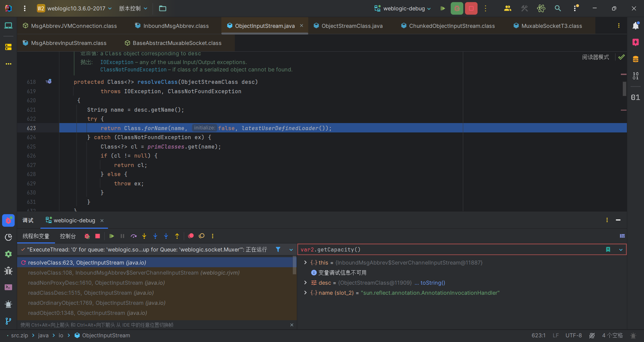Click Step Over in debugger toolbar
644x342 pixels.
point(133,236)
